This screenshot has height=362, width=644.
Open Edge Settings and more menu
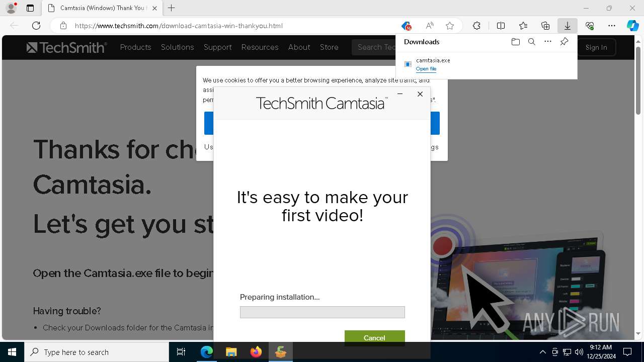coord(612,26)
